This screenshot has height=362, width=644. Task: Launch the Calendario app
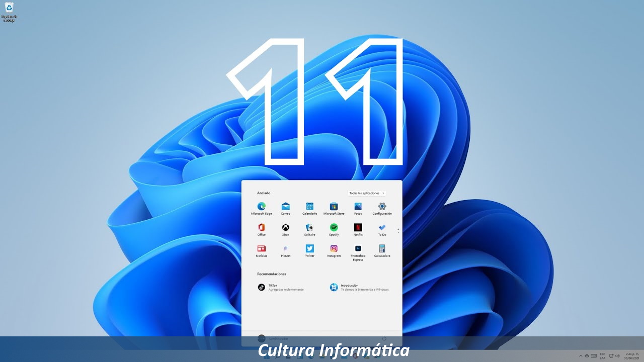point(309,209)
